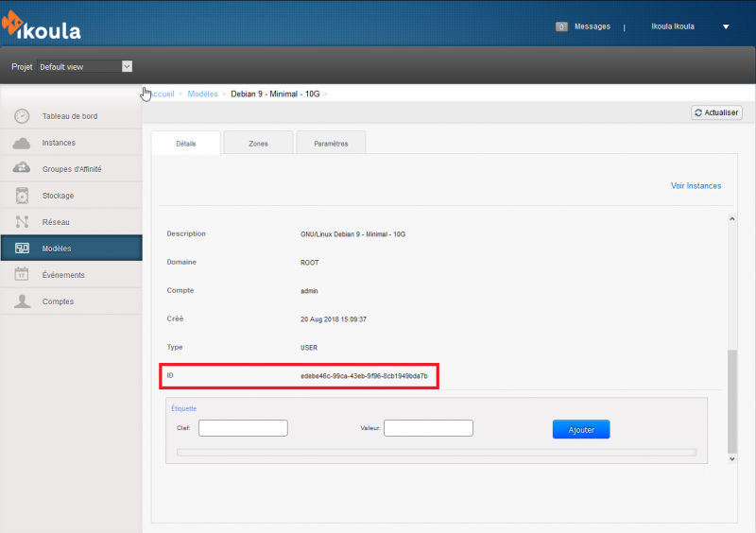Open the Tableau de bord section
The image size is (756, 533).
click(72, 116)
